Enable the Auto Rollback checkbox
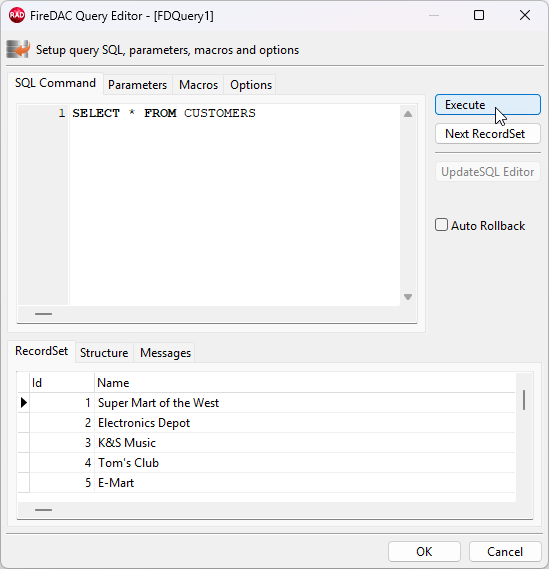Screen dimensions: 549x569 442,225
